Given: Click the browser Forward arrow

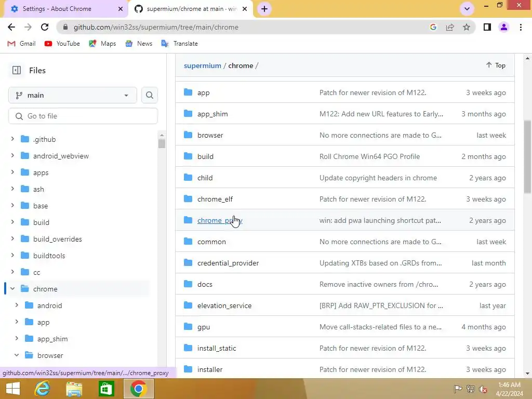Looking at the screenshot, I should point(28,27).
